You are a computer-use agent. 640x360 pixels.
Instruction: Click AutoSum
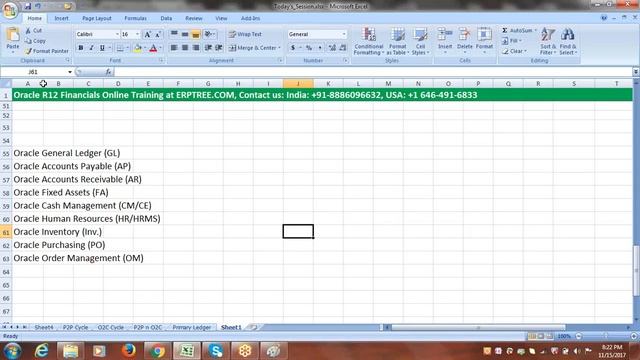(519, 31)
